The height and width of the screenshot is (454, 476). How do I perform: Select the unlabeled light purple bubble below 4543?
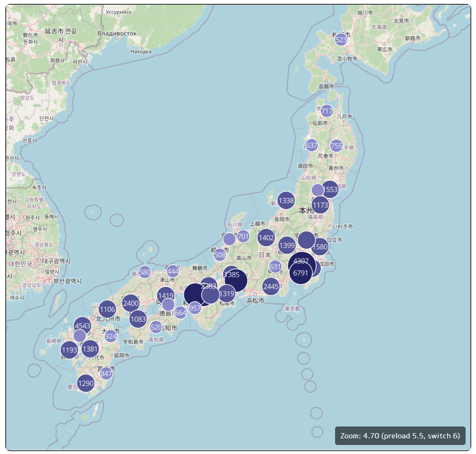(79, 336)
